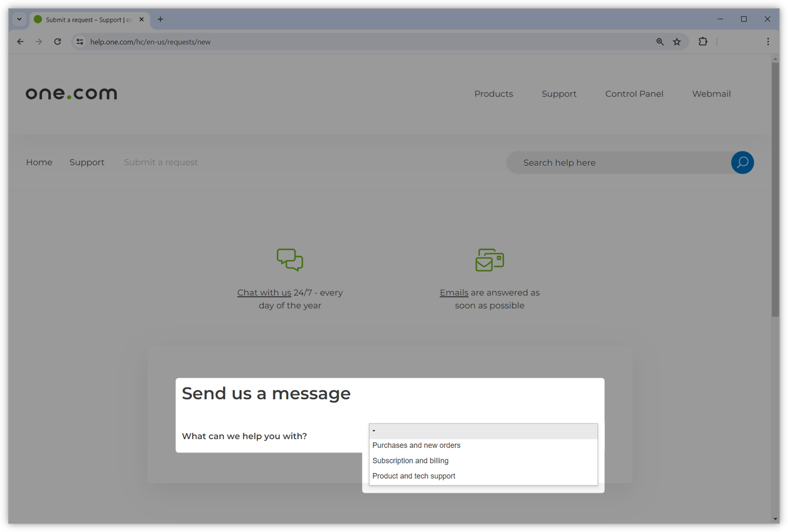
Task: Click the blue search magnifier button
Action: (x=742, y=163)
